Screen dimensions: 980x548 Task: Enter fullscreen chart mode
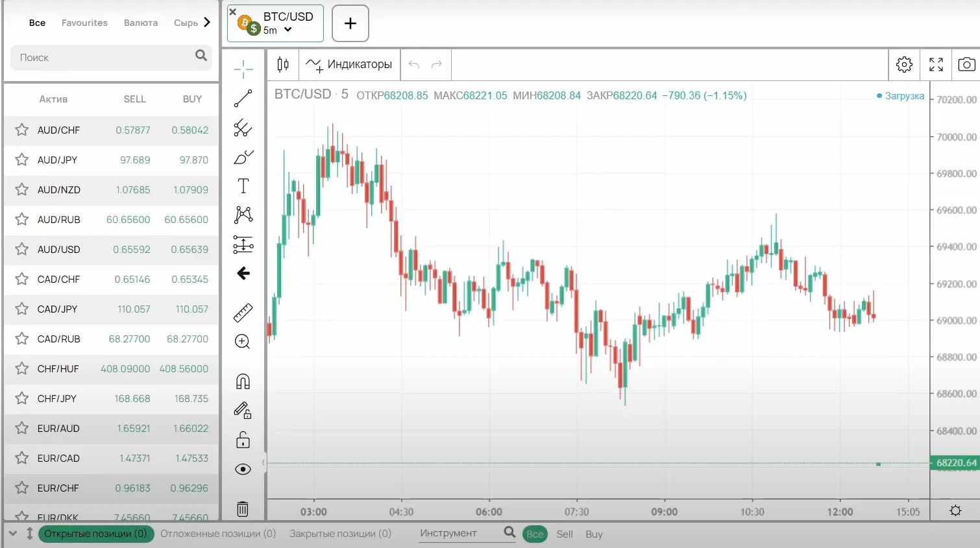pos(936,64)
